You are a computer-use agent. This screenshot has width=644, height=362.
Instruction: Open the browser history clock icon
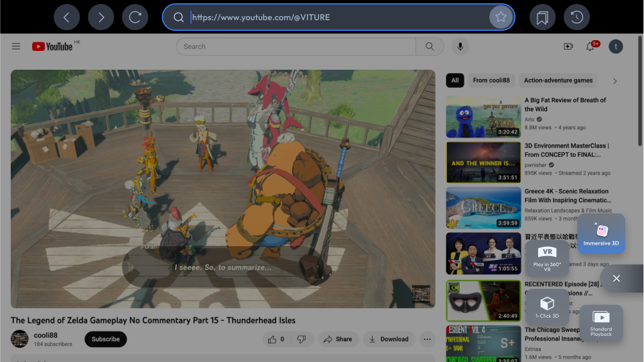(576, 17)
